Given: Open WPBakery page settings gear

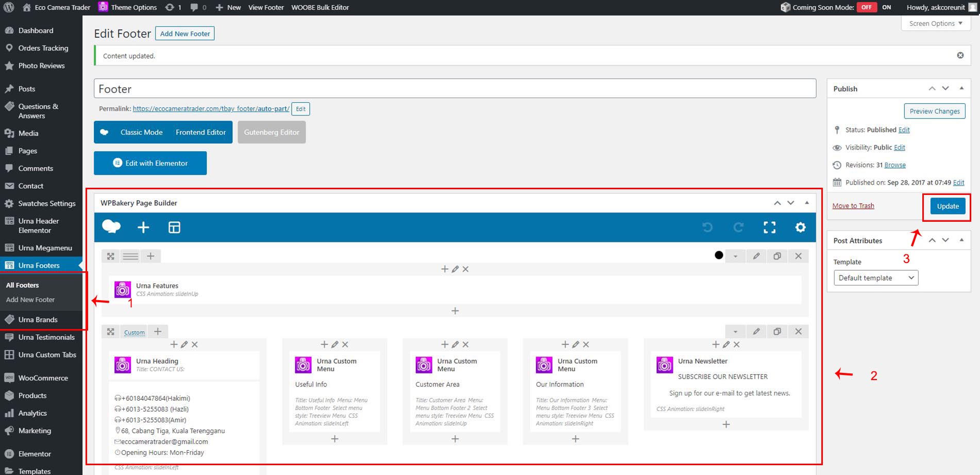Looking at the screenshot, I should click(x=800, y=227).
